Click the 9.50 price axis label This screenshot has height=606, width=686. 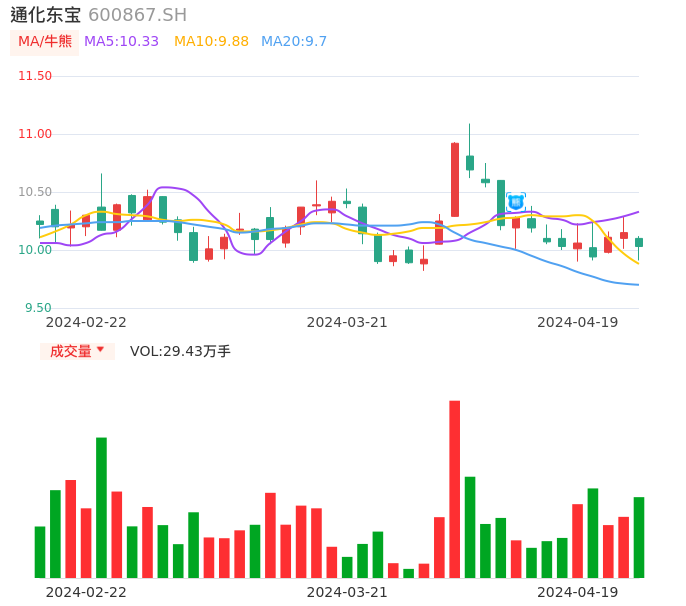[x=38, y=308]
